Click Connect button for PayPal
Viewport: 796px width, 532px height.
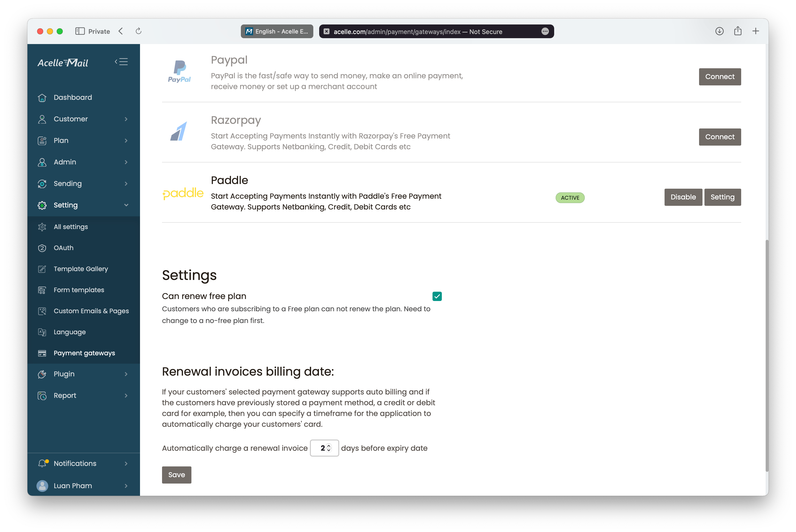(x=720, y=76)
